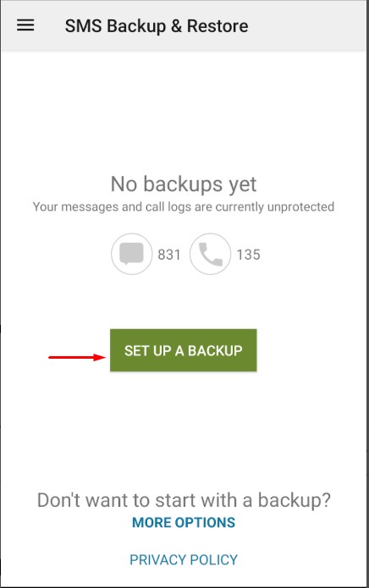The image size is (369, 588).
Task: Open the PRIVACY POLICY link
Action: (184, 559)
